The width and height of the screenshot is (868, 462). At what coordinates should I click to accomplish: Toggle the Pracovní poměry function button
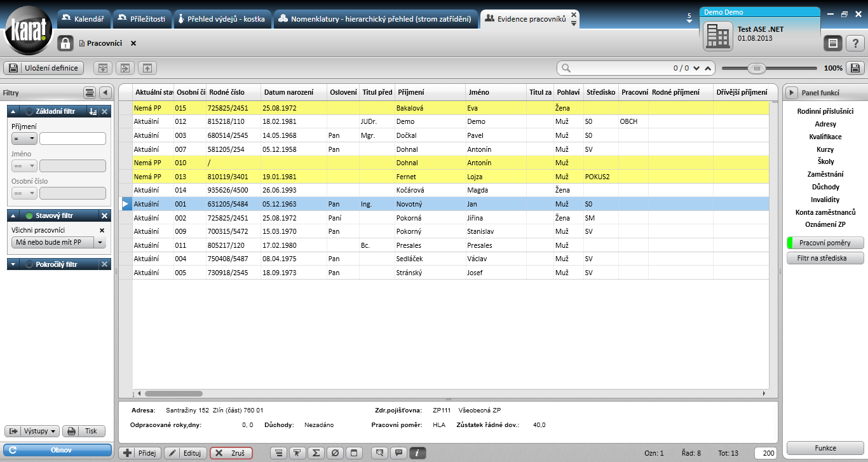[825, 243]
